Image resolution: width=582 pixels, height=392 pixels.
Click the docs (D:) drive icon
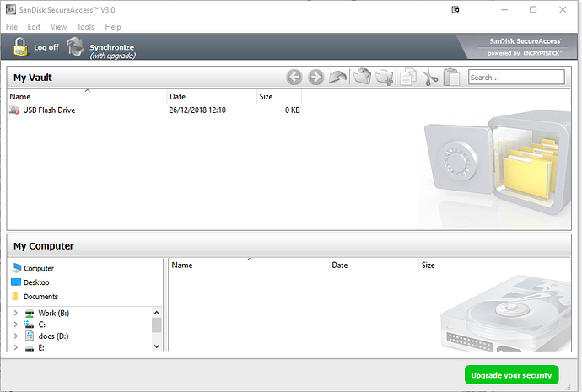coord(30,336)
